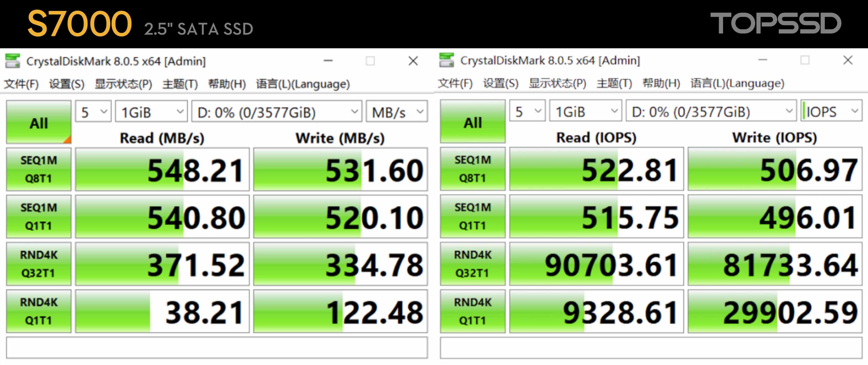Viewport: 868px width, 365px height.
Task: Minimize the left CrystalDiskMark window
Action: (328, 61)
